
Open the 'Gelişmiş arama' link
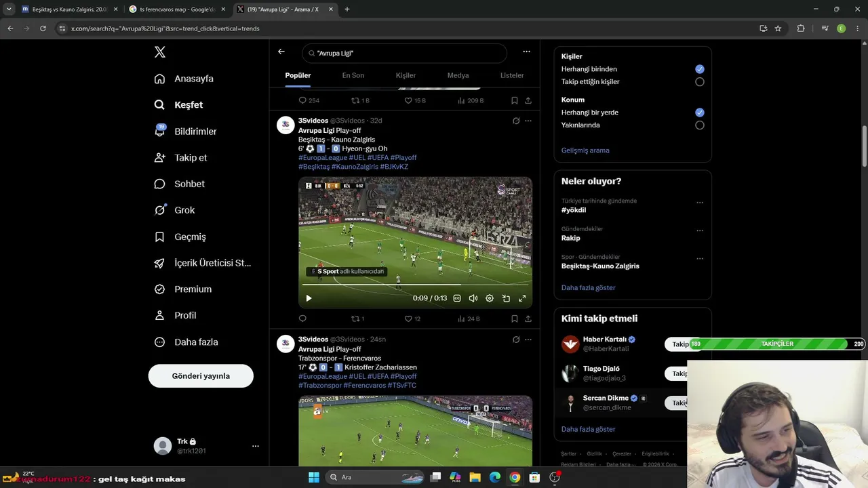tap(585, 150)
